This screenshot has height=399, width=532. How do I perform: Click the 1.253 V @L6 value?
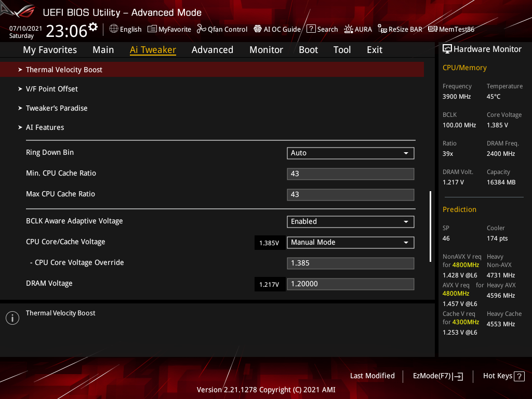(x=460, y=332)
